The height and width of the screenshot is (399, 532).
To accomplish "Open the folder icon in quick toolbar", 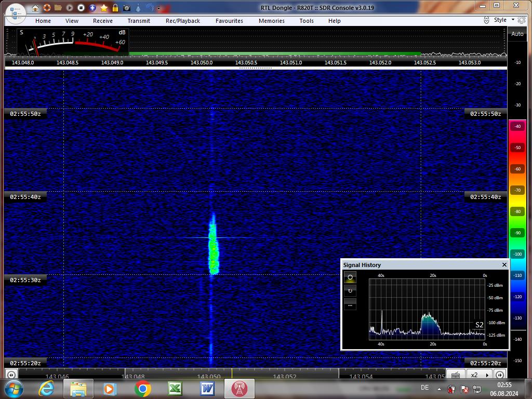I will 58,7.
